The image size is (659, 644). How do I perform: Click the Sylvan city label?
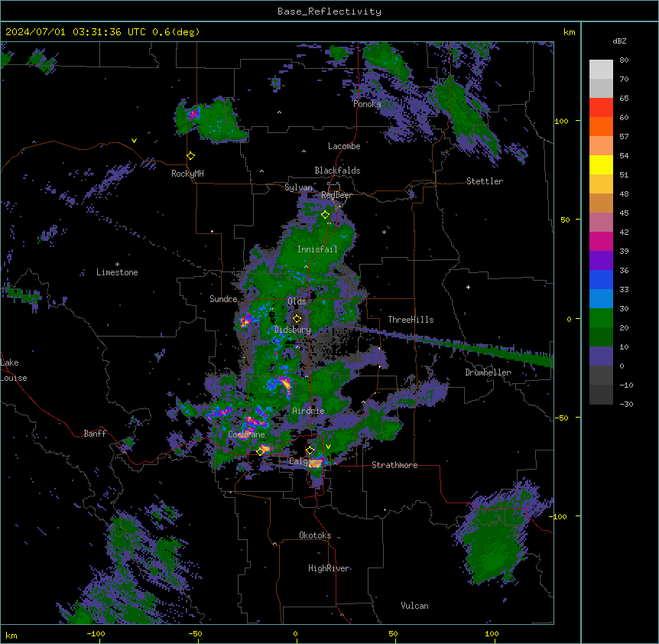click(x=298, y=187)
